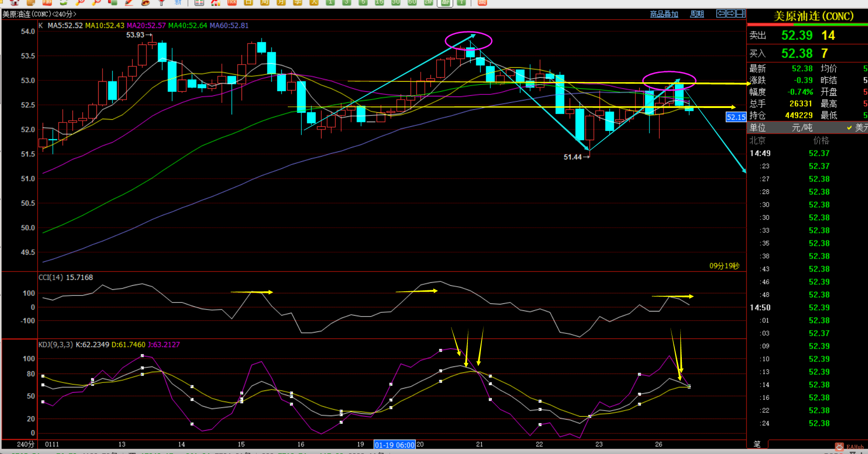Select the 美元 checked unit option

(x=857, y=128)
